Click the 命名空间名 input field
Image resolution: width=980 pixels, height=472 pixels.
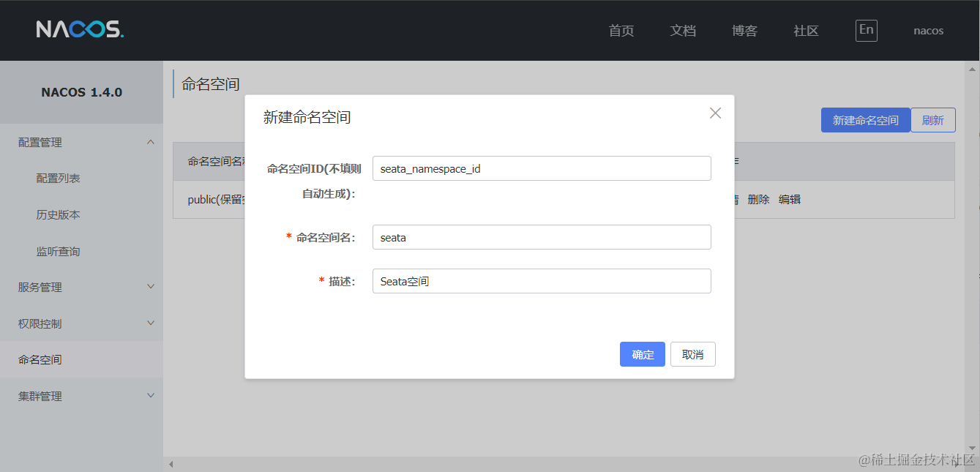(542, 237)
